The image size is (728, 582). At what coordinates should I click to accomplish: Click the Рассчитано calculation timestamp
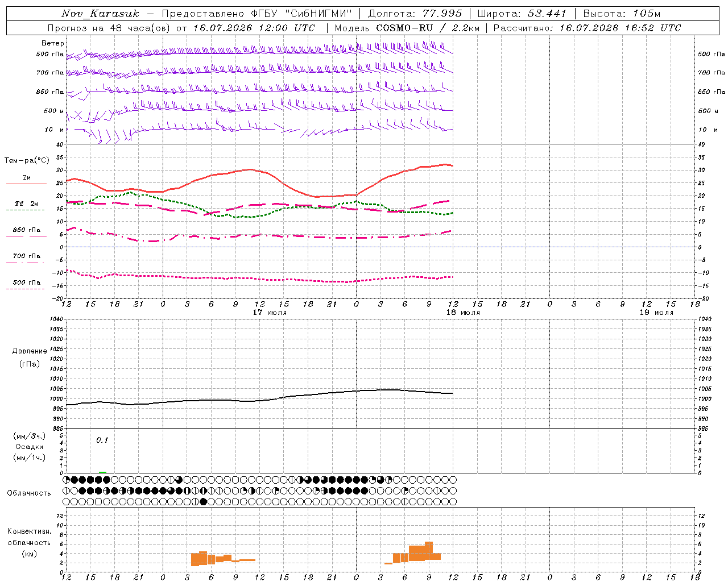coord(586,28)
